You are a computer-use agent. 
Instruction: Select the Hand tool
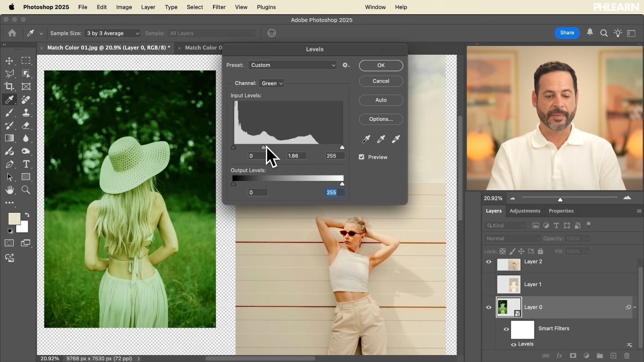9,190
